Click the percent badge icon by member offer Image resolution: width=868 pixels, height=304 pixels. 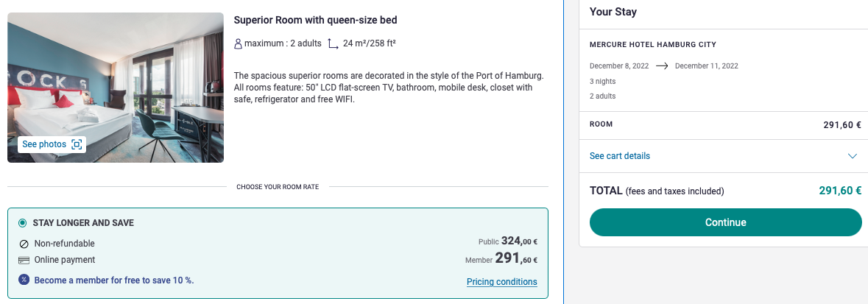point(24,280)
